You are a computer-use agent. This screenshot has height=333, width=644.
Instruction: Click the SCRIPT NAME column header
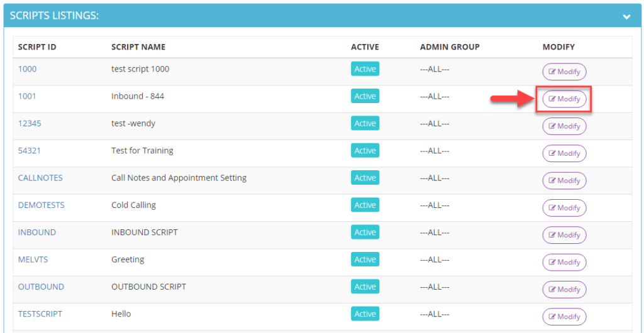(138, 47)
